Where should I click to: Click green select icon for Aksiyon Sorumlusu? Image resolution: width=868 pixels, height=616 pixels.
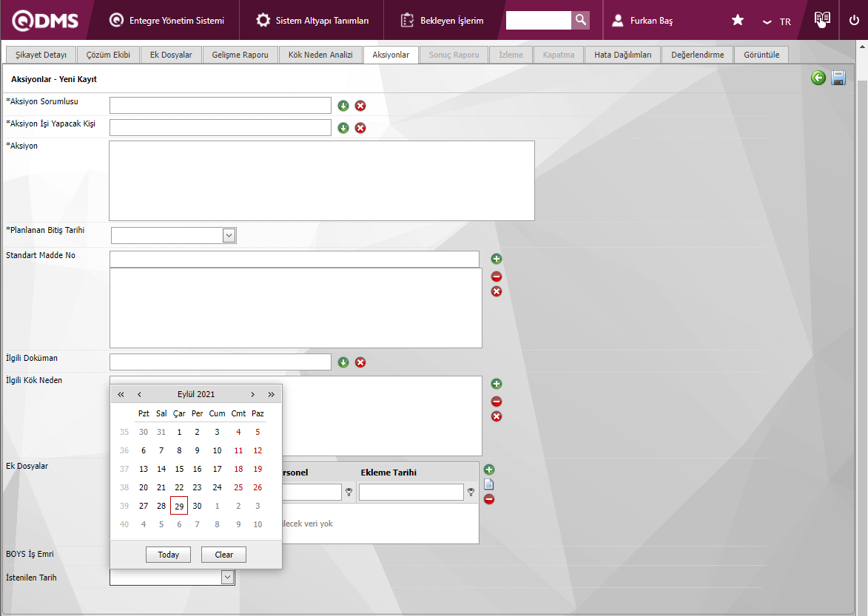click(343, 106)
